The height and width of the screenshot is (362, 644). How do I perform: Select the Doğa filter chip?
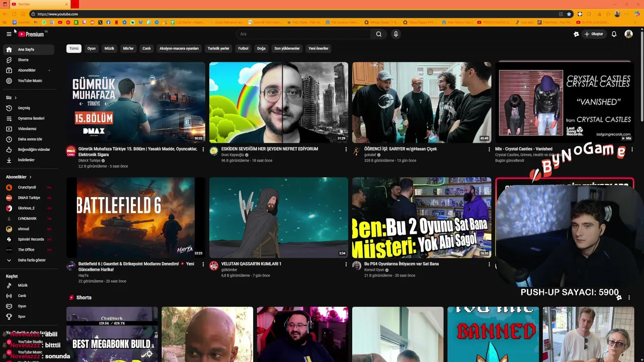point(261,49)
